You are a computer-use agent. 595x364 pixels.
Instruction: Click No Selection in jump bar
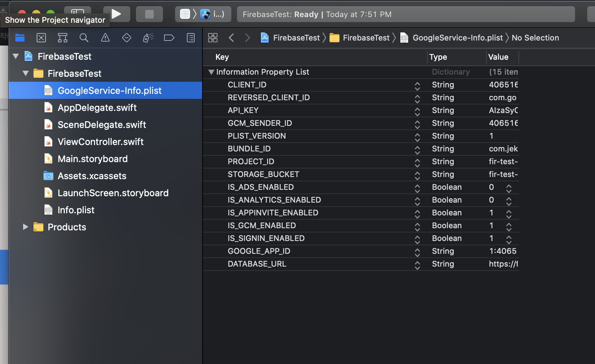coord(535,38)
